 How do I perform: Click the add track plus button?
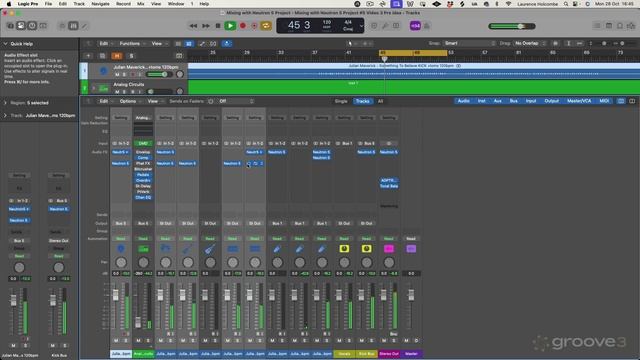point(88,56)
